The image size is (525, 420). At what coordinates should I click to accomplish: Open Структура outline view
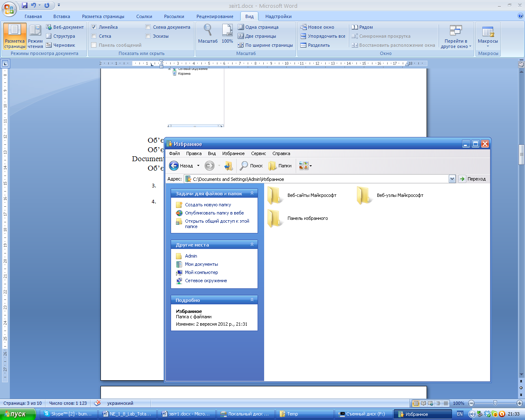pos(60,36)
